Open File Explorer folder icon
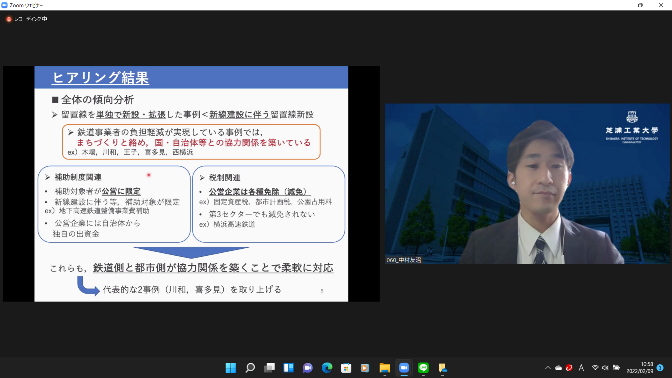This screenshot has width=672, height=378. tap(384, 368)
